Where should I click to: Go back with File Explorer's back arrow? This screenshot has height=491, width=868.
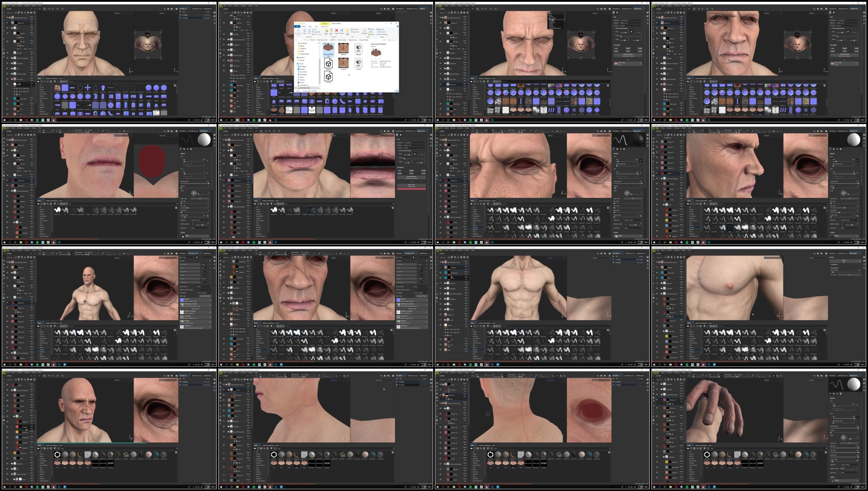pos(296,40)
